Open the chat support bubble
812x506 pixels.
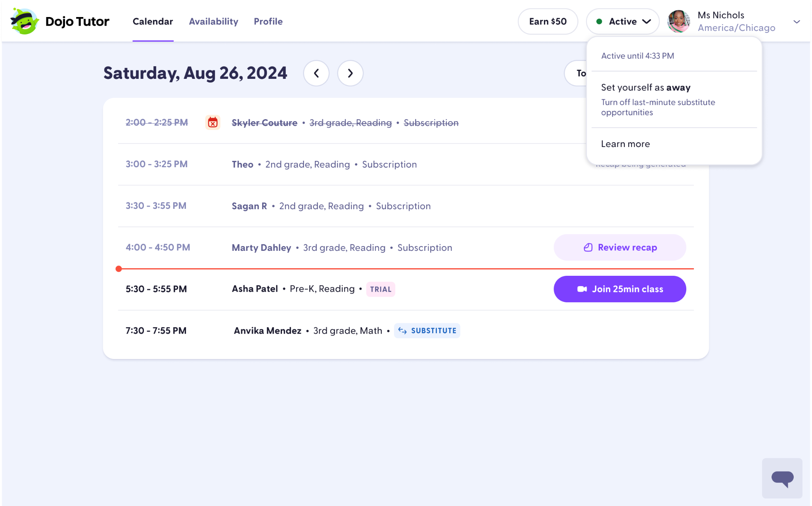coord(782,478)
